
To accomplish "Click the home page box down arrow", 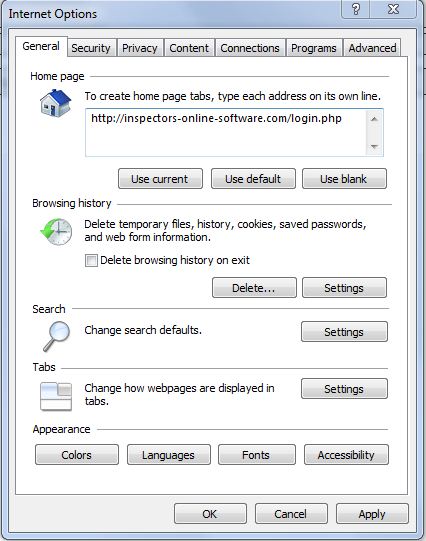I will click(x=374, y=146).
